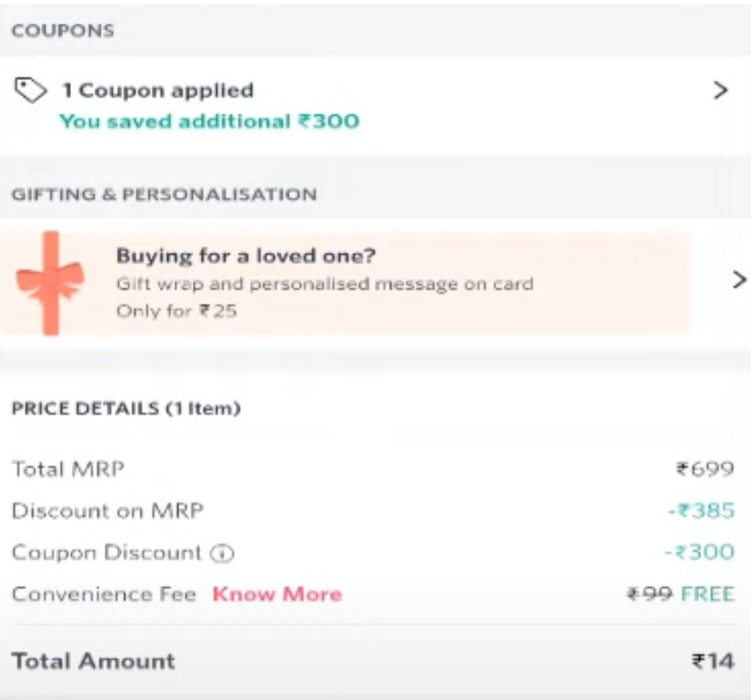This screenshot has height=700, width=751.
Task: Open the applied coupon chevron arrow
Action: [720, 90]
